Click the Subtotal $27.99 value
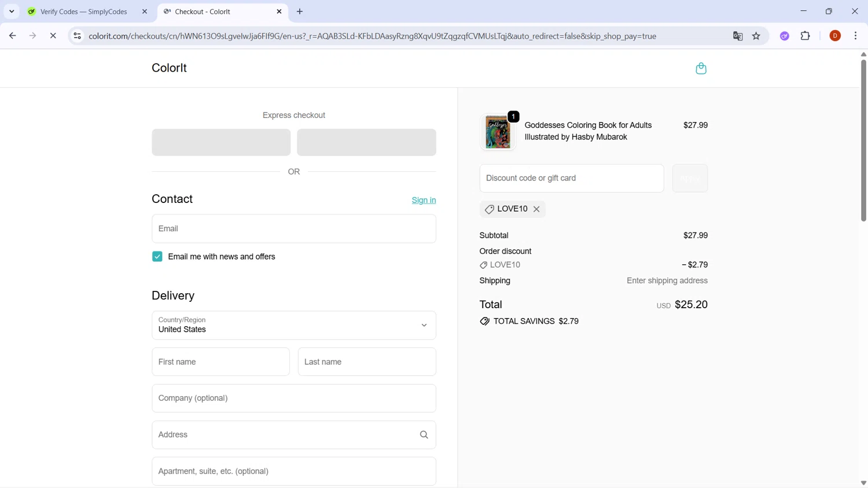 click(695, 235)
